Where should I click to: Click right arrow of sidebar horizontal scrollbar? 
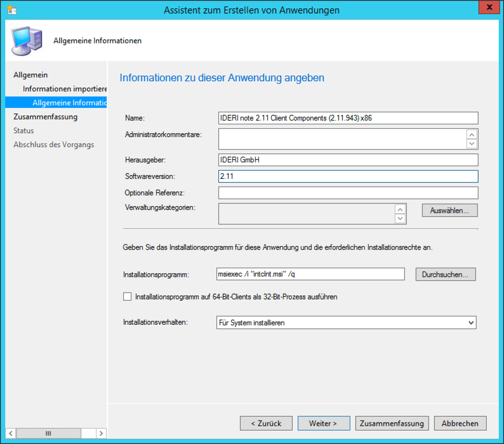(102, 433)
